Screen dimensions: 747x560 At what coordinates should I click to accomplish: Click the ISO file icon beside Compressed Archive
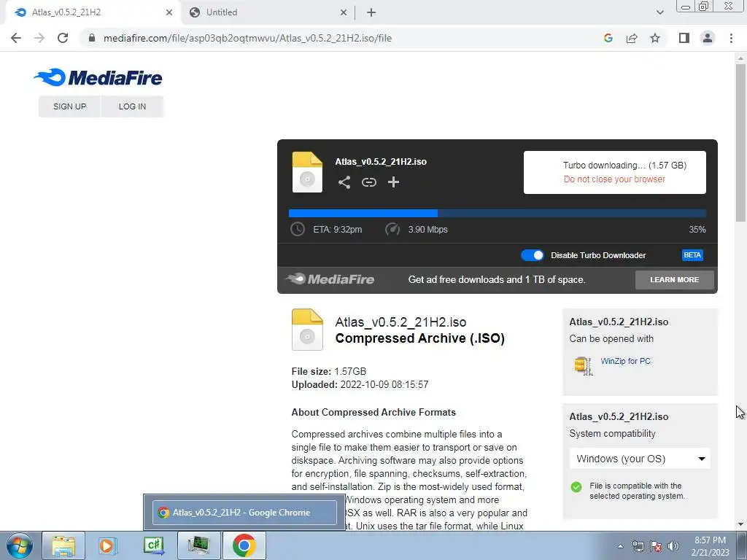pos(307,330)
